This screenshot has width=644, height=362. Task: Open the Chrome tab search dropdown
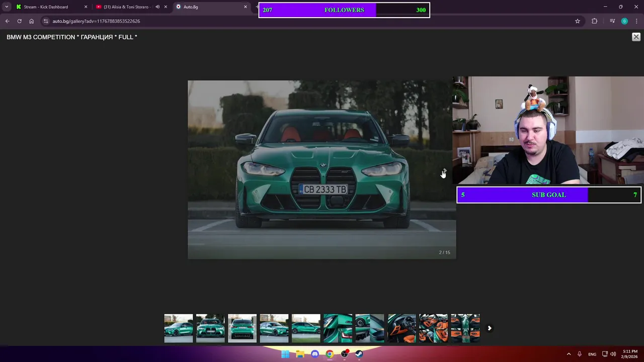pos(7,7)
